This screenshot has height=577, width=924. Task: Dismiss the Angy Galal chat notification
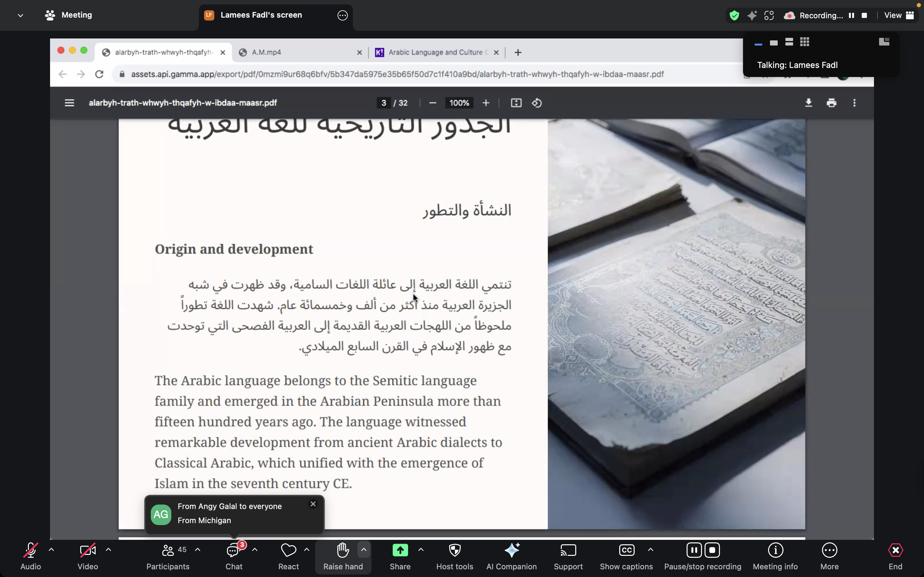313,504
